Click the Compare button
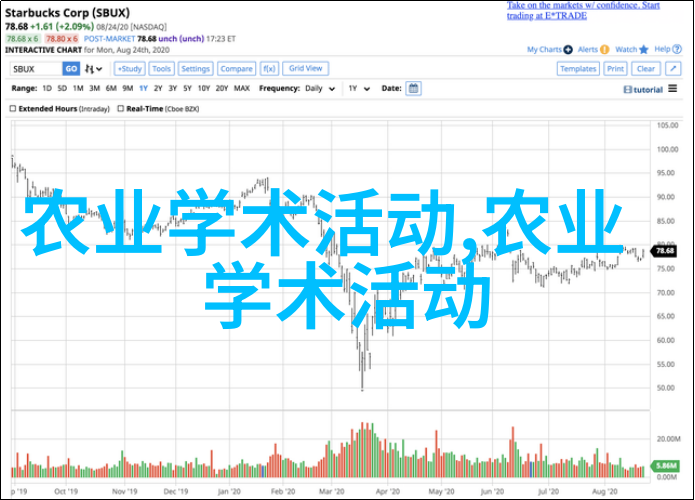 pos(236,69)
